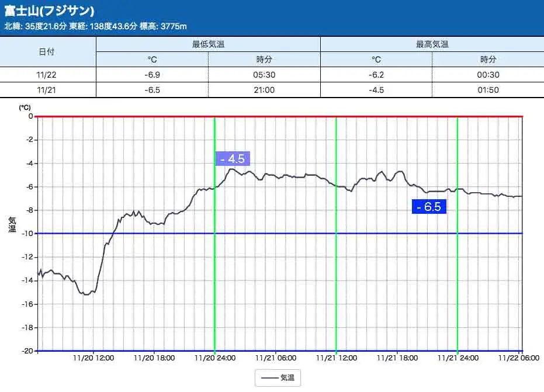Click the 05:30 minimum time cell
Image resolution: width=544 pixels, height=392 pixels.
coord(264,75)
